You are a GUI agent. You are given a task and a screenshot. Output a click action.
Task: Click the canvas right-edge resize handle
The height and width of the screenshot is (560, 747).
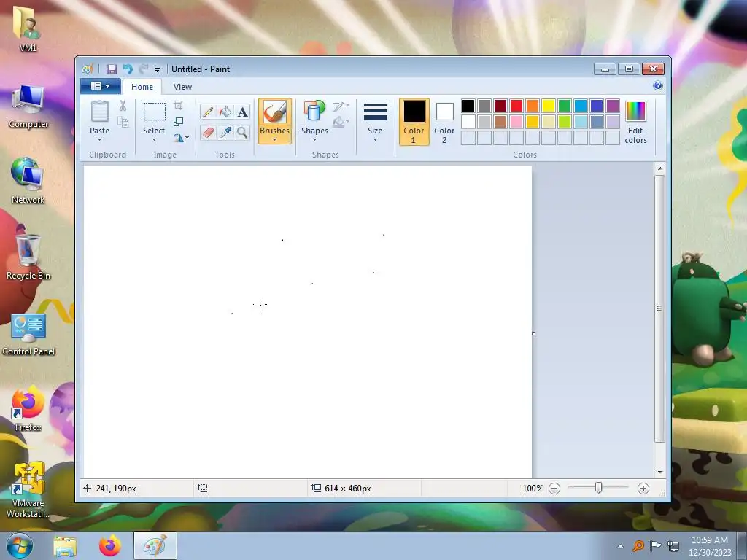tap(533, 333)
